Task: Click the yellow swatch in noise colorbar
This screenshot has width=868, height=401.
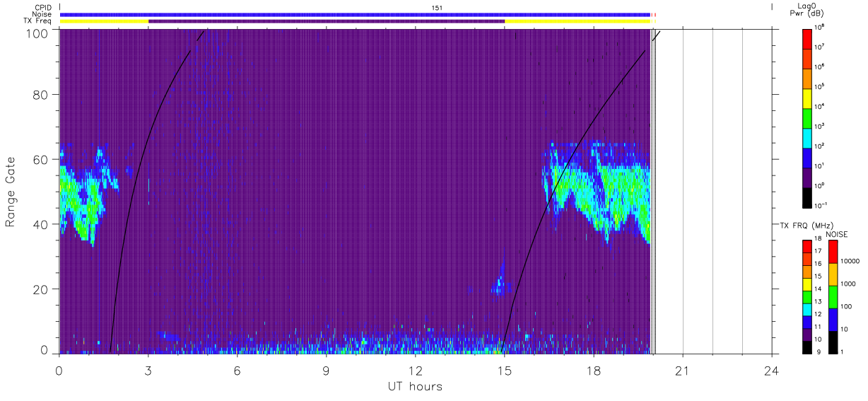Action: tap(833, 274)
